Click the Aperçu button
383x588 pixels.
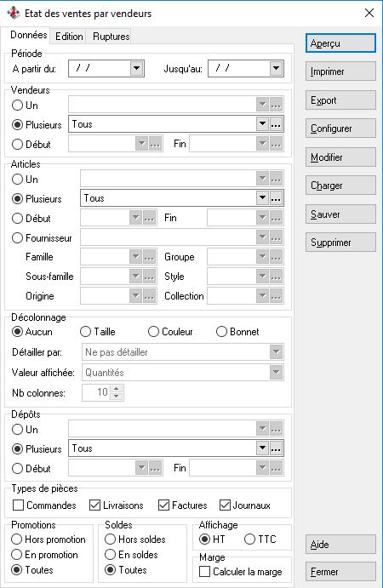[340, 43]
